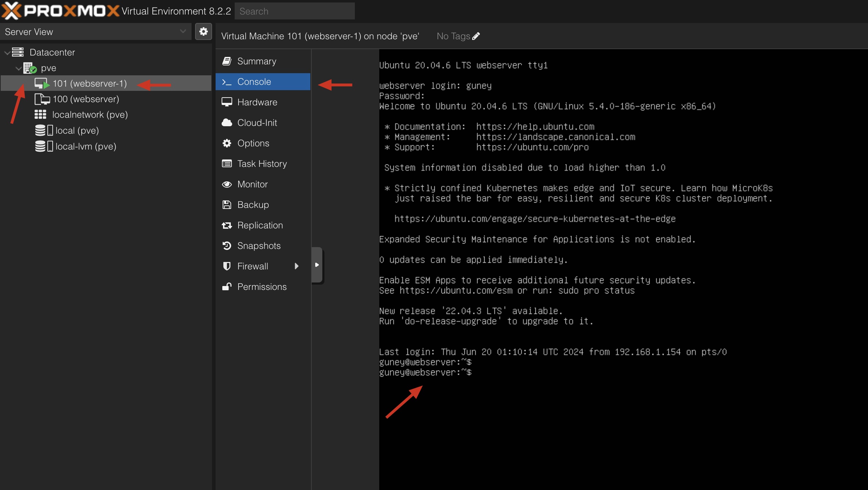Open the Cloud-Init tab
This screenshot has width=868, height=490.
(263, 123)
